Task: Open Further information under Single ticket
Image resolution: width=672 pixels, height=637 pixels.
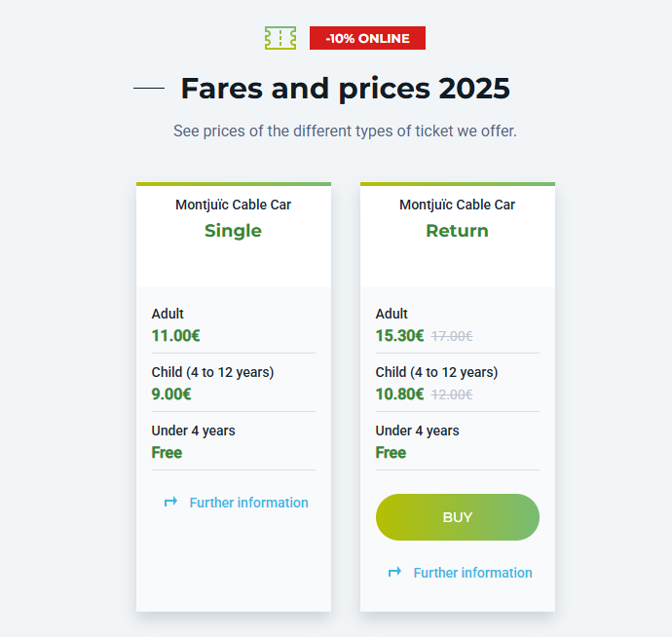Action: point(248,503)
